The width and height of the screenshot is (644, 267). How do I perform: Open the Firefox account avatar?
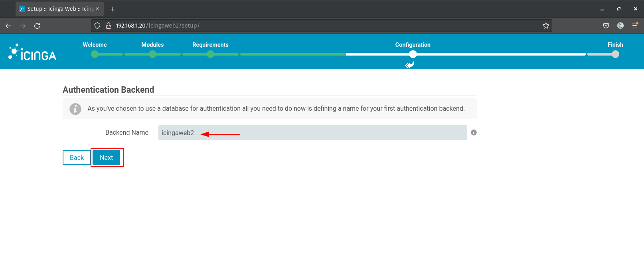click(x=620, y=26)
